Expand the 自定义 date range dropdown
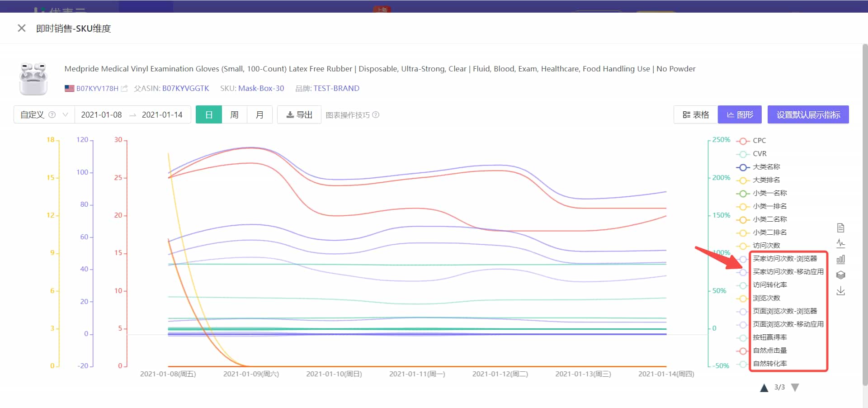The height and width of the screenshot is (408, 868). click(65, 115)
